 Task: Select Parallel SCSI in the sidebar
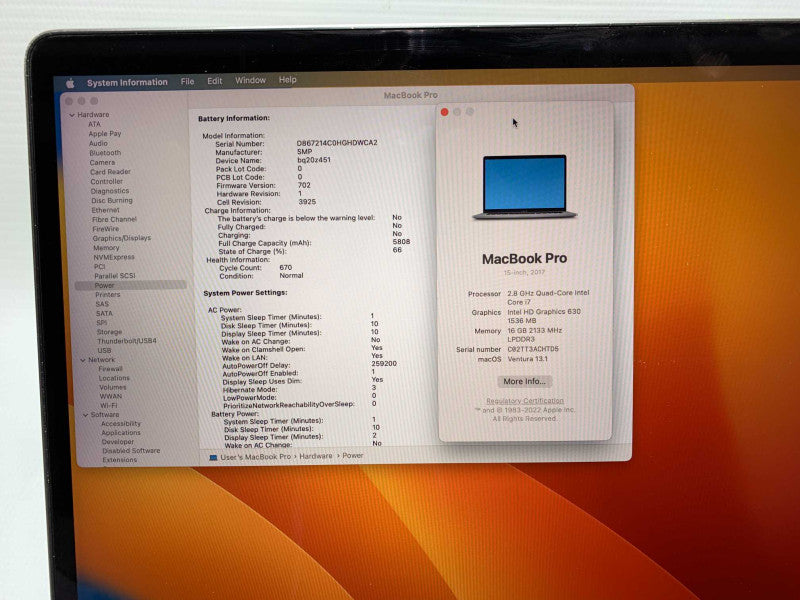(115, 276)
